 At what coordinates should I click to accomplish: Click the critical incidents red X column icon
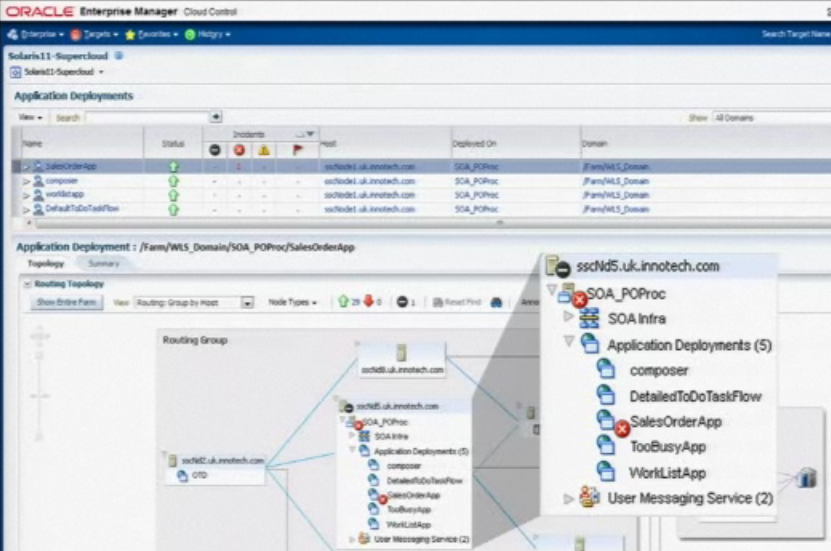(240, 150)
